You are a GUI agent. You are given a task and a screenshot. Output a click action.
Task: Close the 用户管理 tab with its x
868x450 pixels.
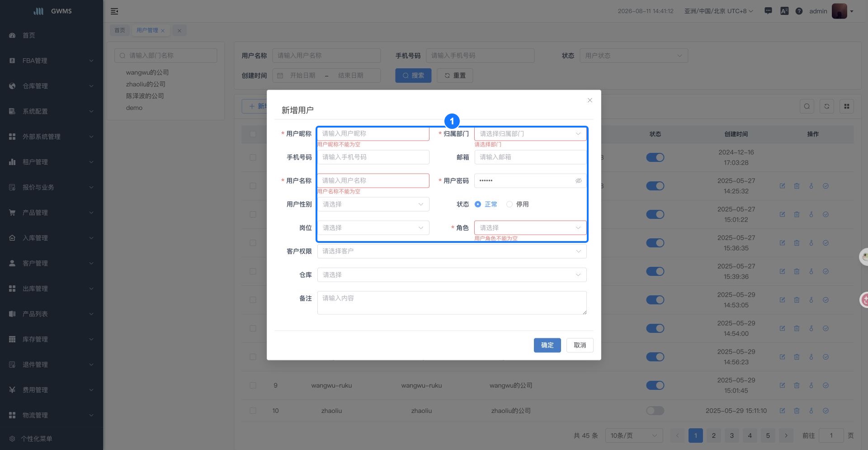point(163,31)
